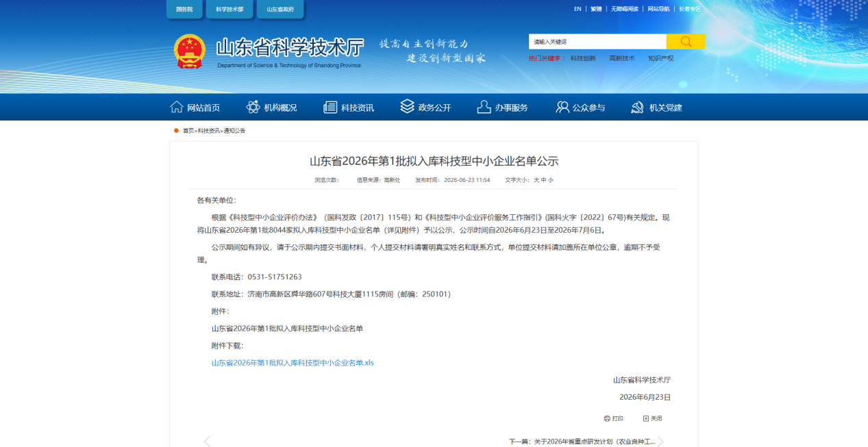Set font size to 大

tap(536, 180)
